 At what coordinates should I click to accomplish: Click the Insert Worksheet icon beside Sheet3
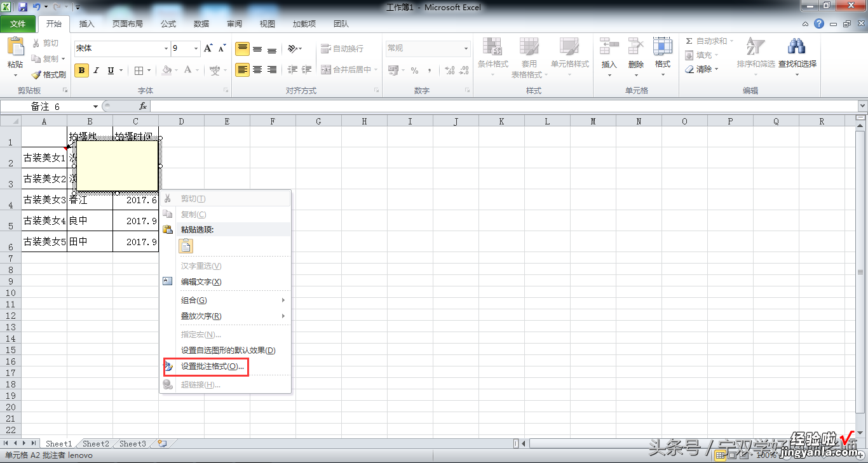click(162, 444)
